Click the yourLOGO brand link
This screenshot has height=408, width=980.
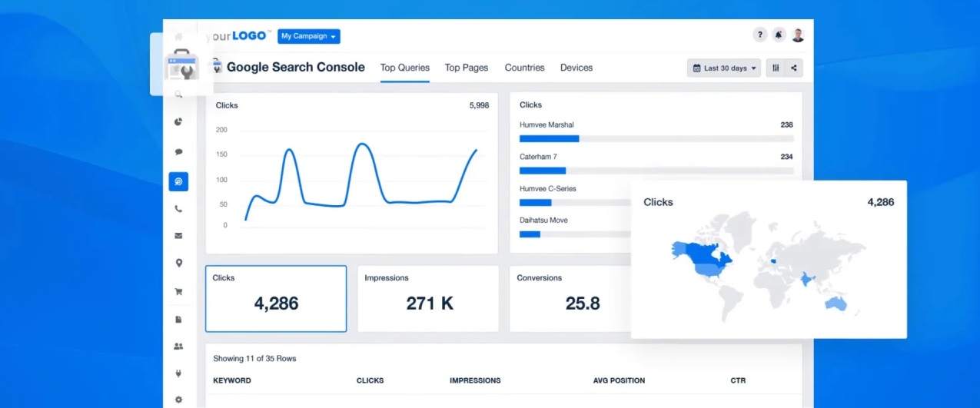(238, 36)
